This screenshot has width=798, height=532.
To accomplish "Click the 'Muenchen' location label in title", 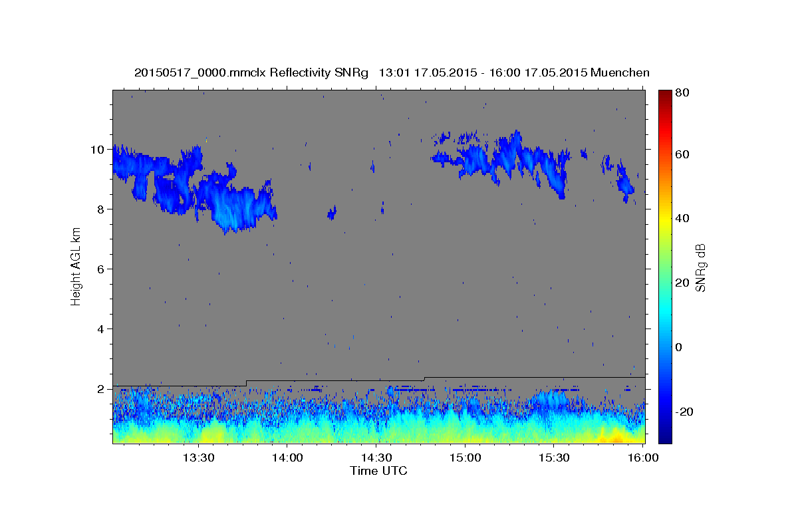I will [619, 72].
